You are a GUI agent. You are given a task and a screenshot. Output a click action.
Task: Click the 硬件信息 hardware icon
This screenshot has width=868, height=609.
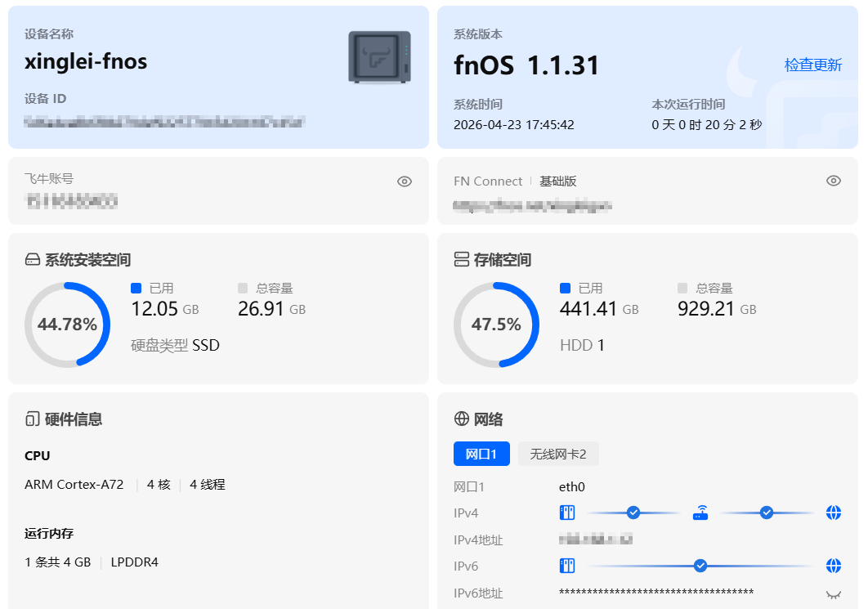tap(32, 419)
